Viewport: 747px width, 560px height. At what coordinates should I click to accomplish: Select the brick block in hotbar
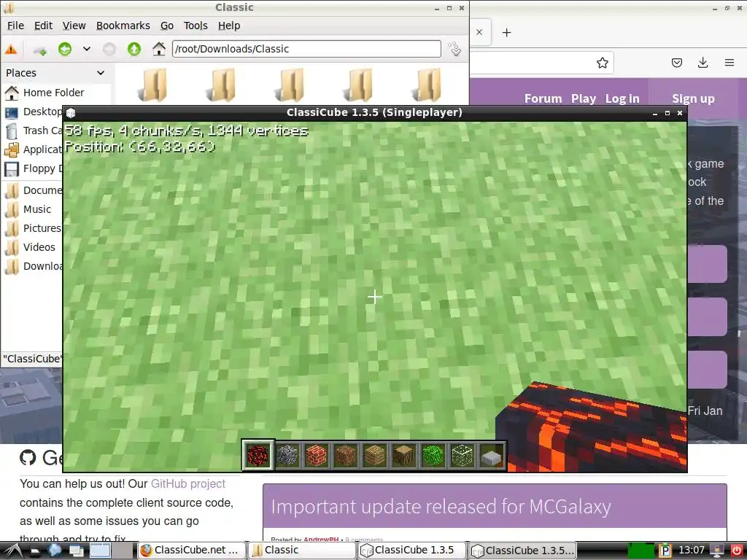(x=317, y=455)
